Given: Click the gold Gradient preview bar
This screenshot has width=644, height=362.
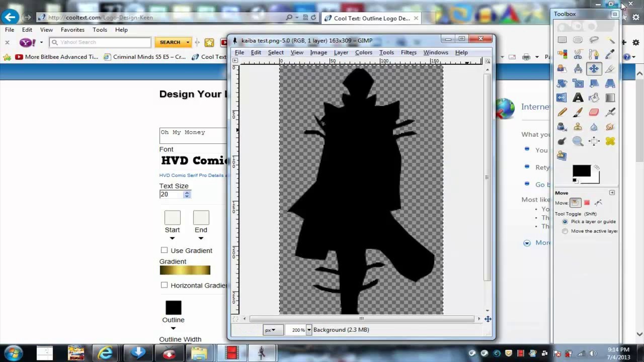Looking at the screenshot, I should (x=185, y=270).
